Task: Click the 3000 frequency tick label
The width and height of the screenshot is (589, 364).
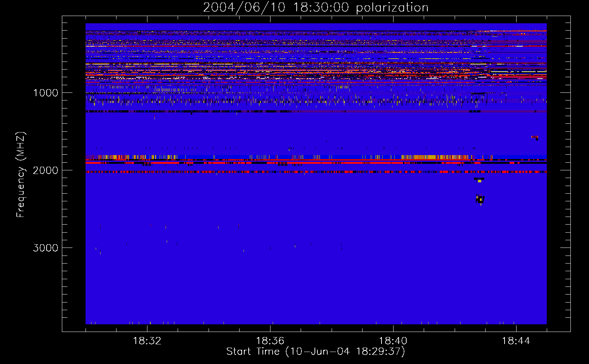Action: (x=46, y=248)
